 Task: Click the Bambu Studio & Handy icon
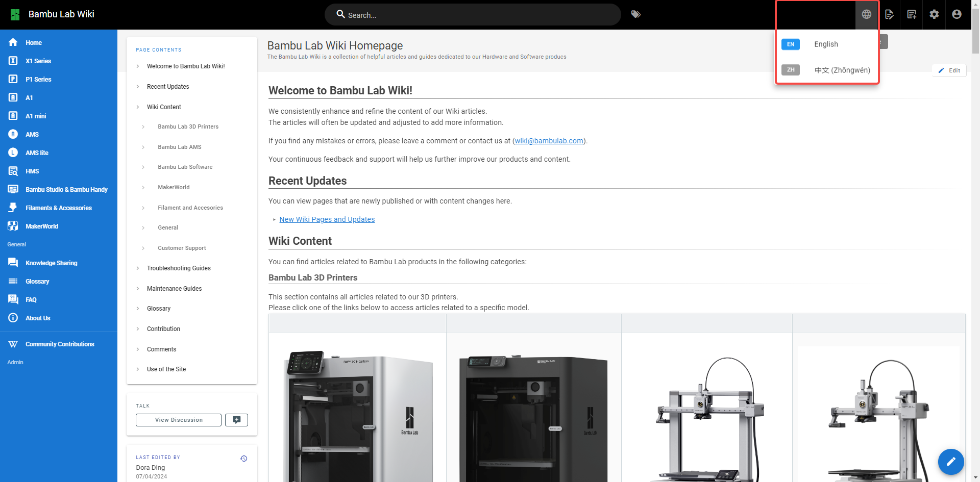pos(13,189)
